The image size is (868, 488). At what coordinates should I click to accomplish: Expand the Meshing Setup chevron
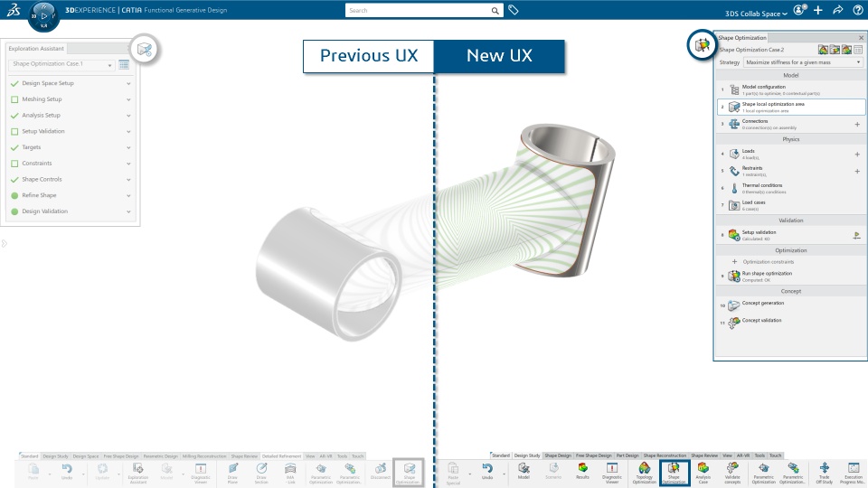coord(128,99)
